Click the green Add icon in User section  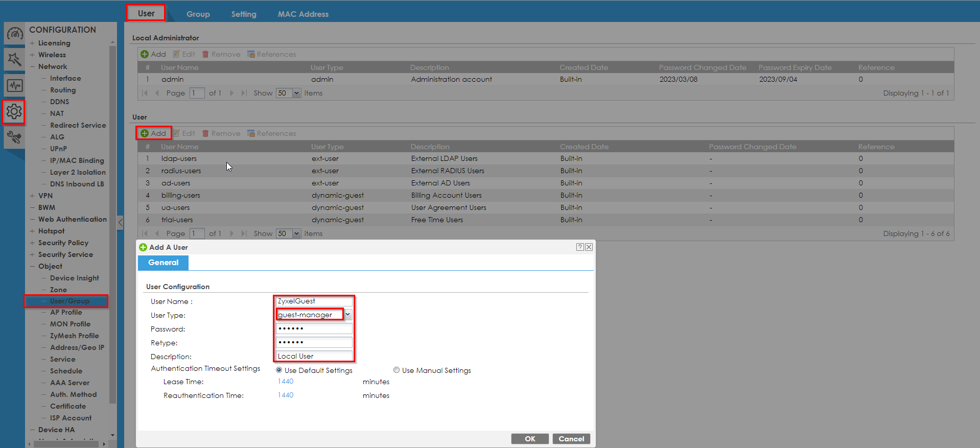tap(145, 133)
